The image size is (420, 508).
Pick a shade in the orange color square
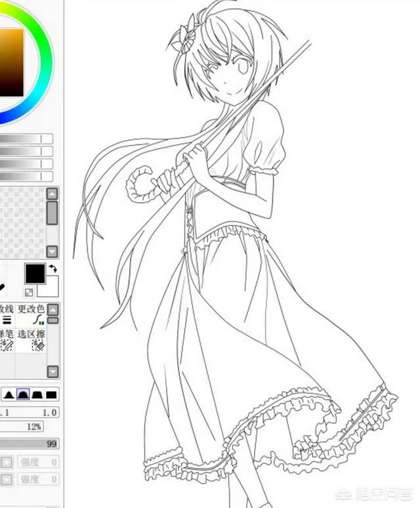click(12, 62)
